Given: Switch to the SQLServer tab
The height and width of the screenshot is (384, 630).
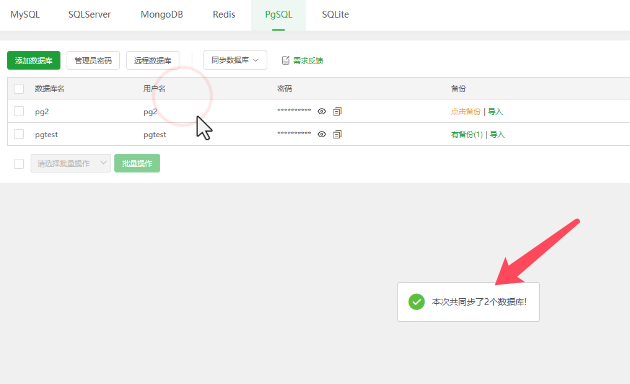Looking at the screenshot, I should coord(89,14).
